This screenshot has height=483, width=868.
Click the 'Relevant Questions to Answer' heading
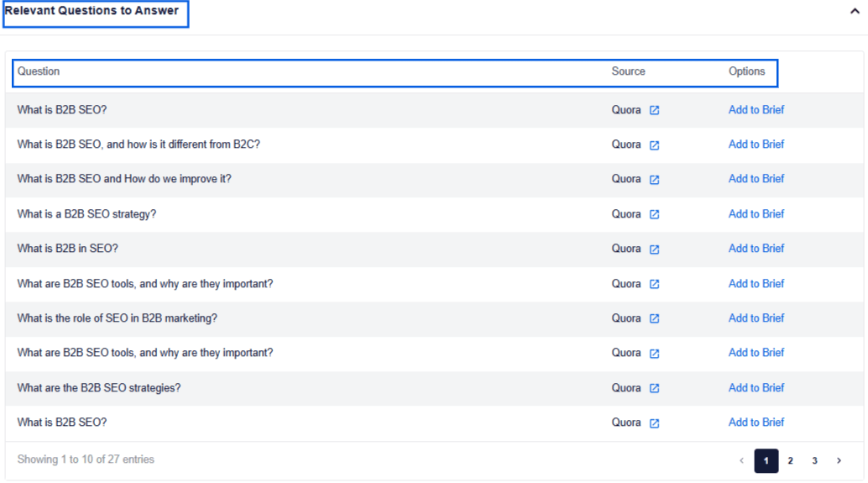coord(92,11)
